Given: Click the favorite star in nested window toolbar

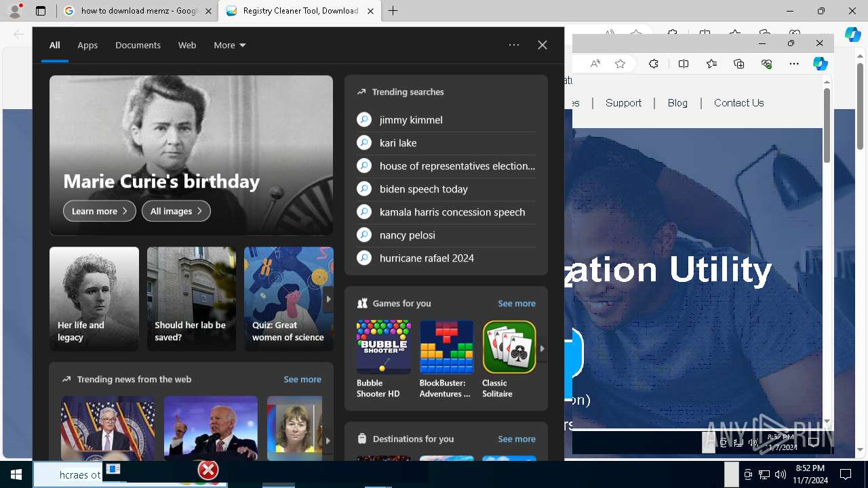Looking at the screenshot, I should (x=620, y=64).
